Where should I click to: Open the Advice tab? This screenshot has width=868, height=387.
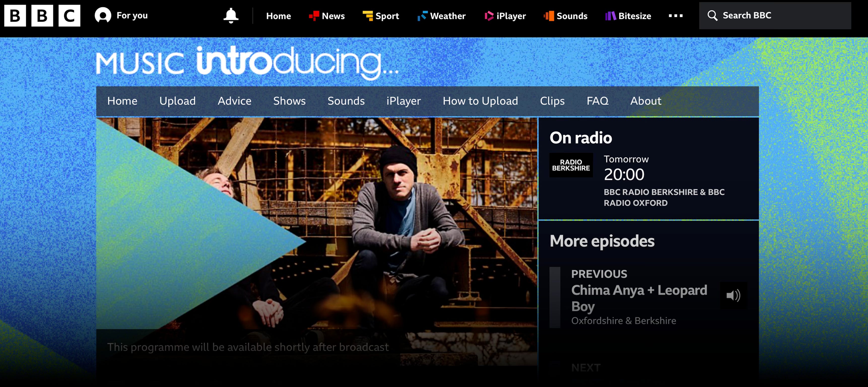(x=234, y=101)
